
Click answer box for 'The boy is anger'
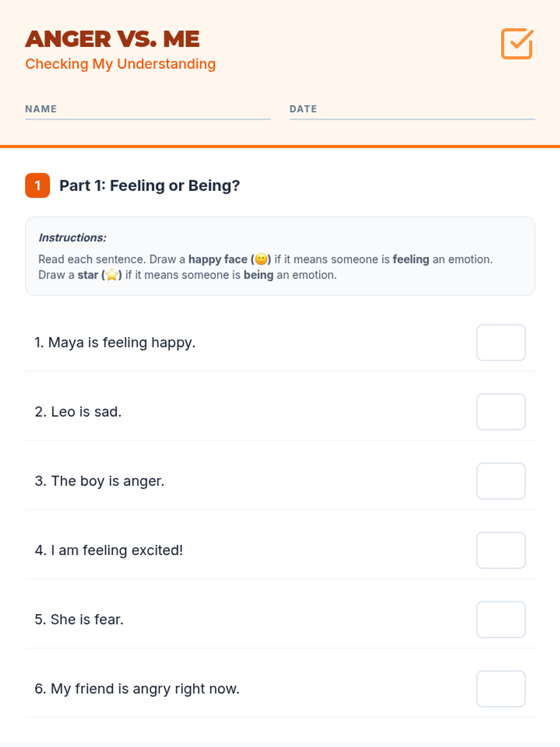point(501,481)
